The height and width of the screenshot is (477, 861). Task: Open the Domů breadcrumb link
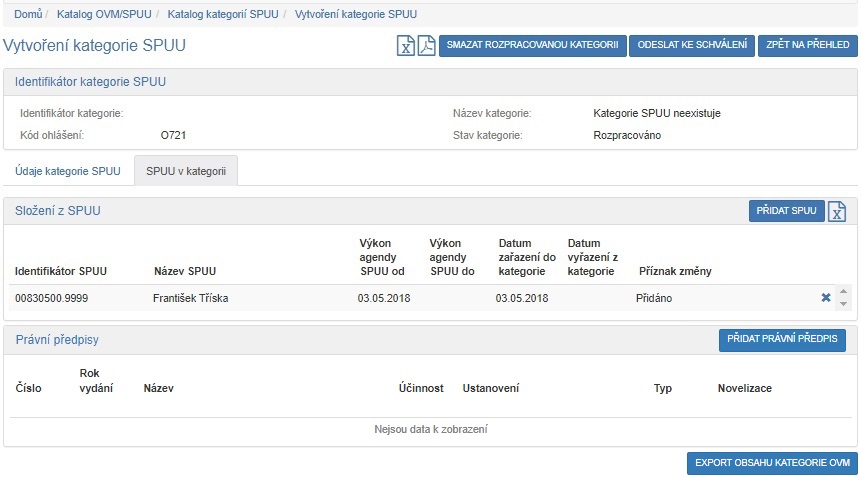coord(28,14)
